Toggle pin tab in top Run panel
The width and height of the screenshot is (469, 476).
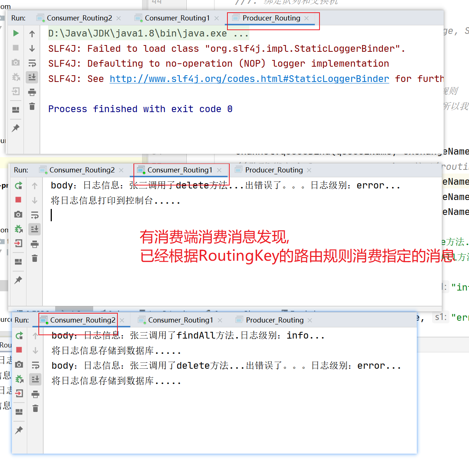click(16, 128)
